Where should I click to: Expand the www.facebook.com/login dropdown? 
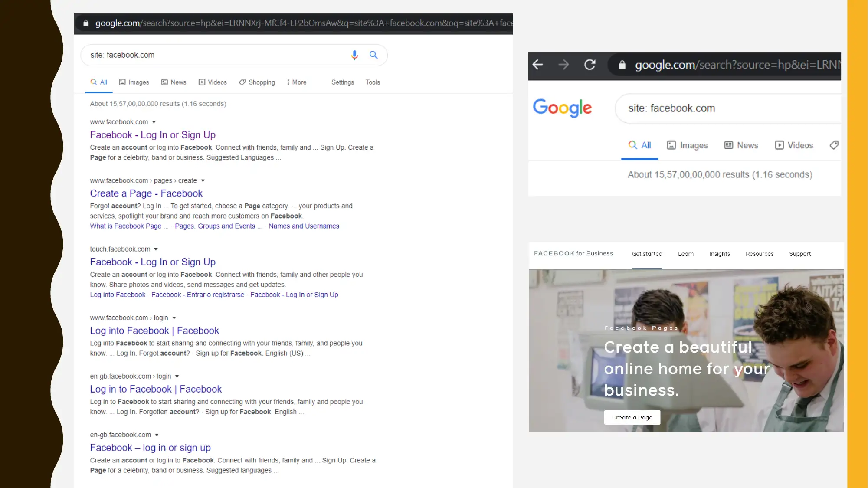pyautogui.click(x=174, y=318)
